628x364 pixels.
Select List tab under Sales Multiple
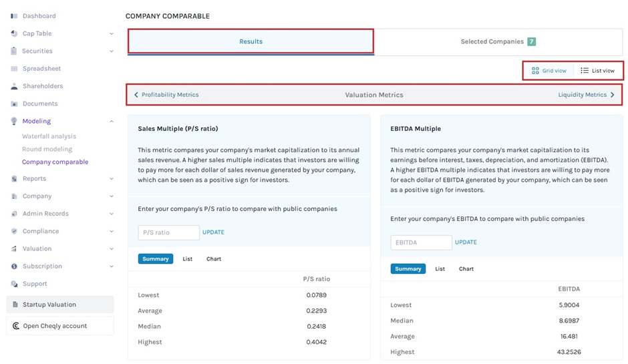pos(188,259)
